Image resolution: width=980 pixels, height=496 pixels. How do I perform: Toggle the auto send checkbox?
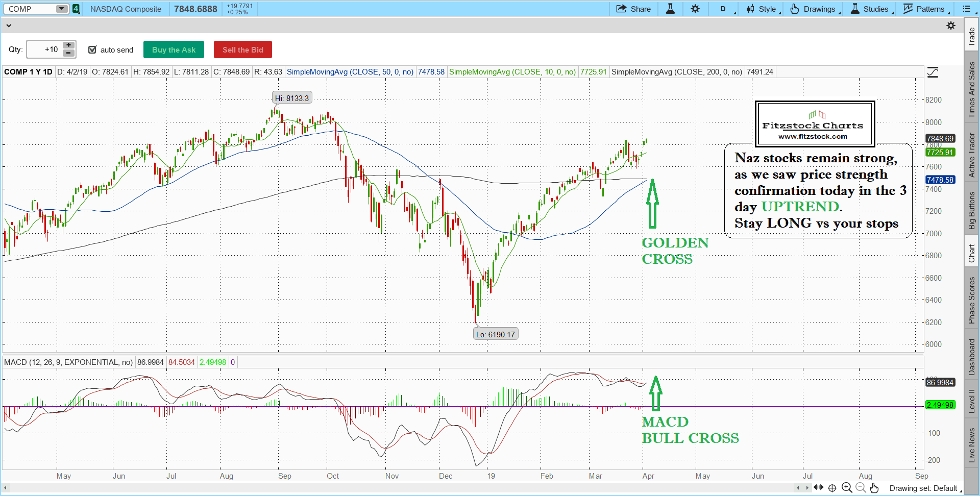tap(92, 49)
